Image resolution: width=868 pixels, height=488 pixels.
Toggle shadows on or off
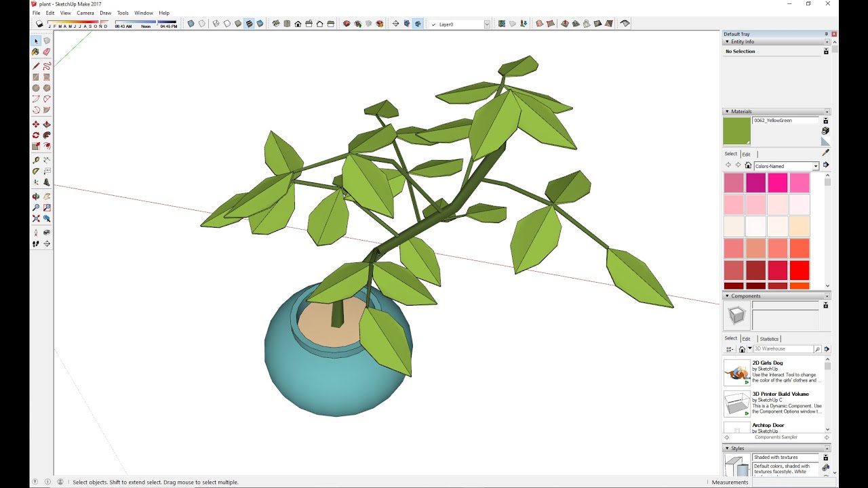click(39, 24)
